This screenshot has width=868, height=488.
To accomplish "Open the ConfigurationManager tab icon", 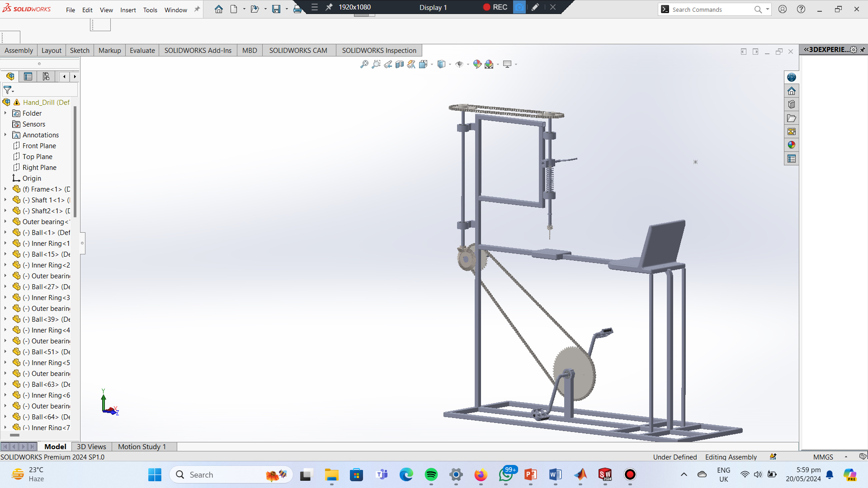I will [46, 76].
